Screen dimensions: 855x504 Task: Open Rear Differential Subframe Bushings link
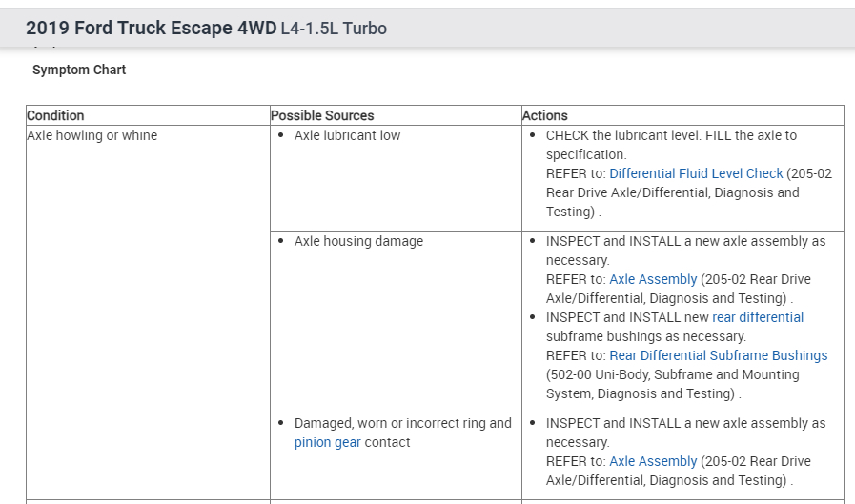coord(718,355)
